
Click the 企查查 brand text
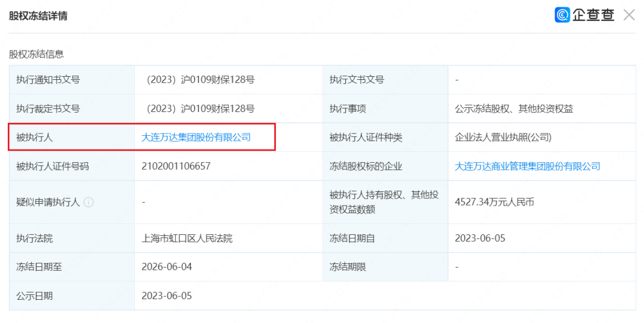[593, 15]
